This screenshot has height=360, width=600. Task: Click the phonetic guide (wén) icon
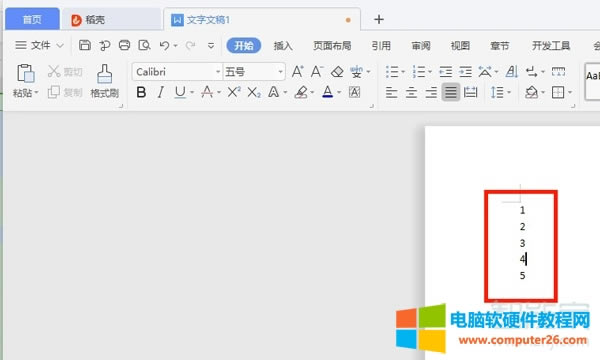click(x=356, y=72)
